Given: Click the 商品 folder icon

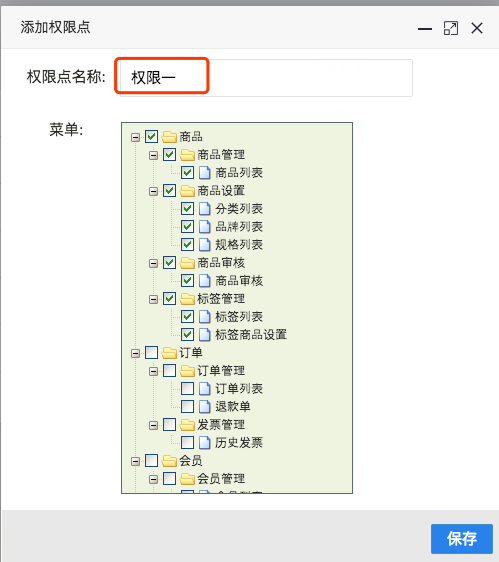Looking at the screenshot, I should [x=169, y=137].
